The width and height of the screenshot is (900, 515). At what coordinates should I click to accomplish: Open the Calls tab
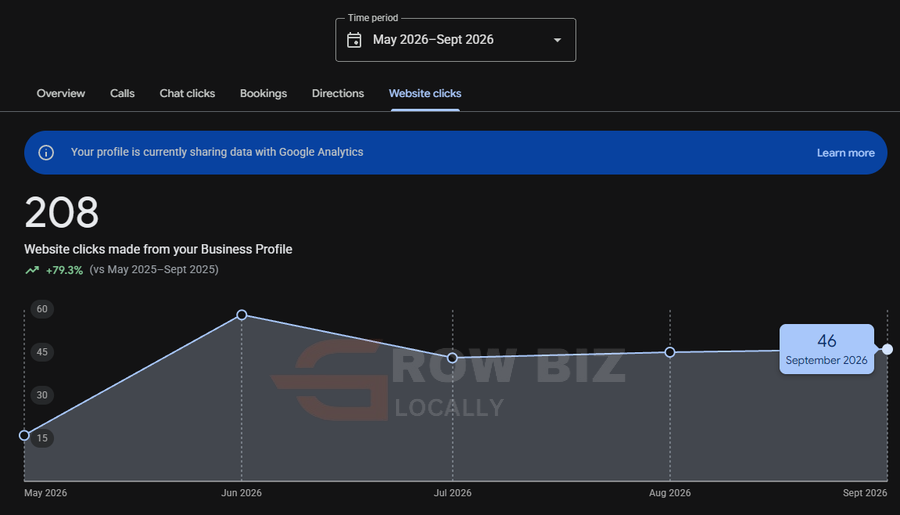coord(122,94)
